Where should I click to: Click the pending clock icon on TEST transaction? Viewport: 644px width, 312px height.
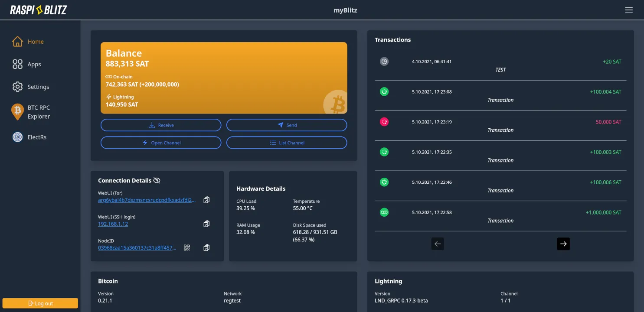click(x=384, y=61)
